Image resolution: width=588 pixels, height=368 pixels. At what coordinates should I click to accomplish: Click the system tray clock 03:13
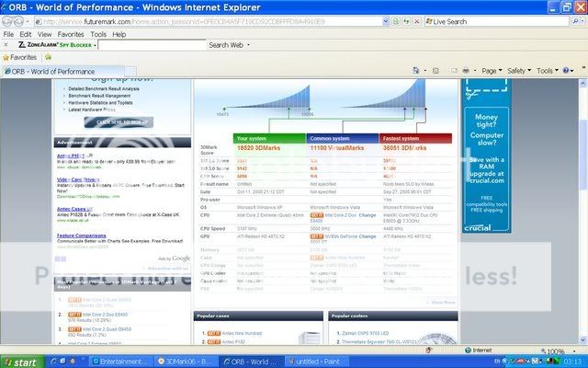(x=572, y=362)
